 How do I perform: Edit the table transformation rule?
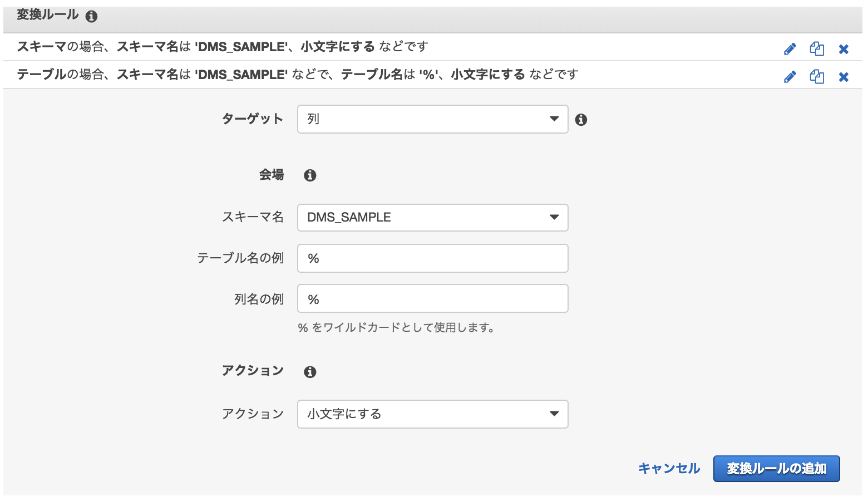pos(790,76)
